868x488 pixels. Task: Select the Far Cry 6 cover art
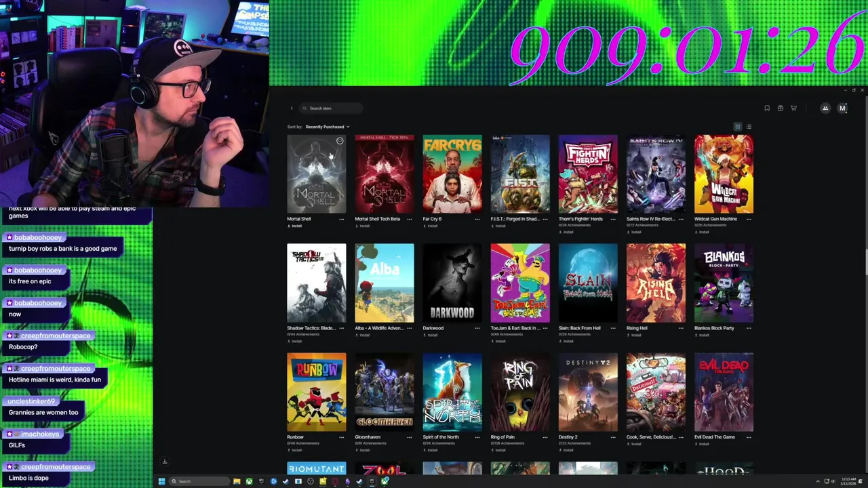pos(452,174)
